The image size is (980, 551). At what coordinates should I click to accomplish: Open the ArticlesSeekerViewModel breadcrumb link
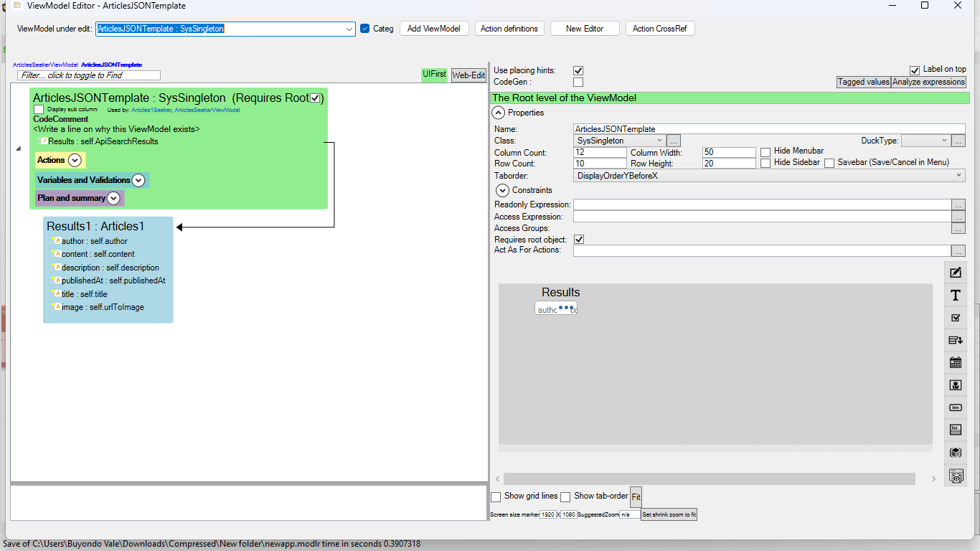[45, 65]
